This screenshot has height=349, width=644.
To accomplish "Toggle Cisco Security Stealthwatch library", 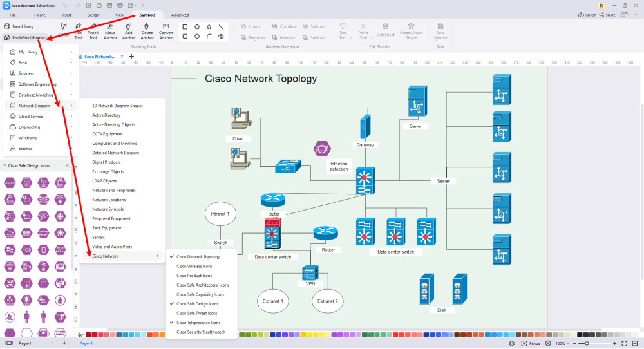I will pos(201,332).
